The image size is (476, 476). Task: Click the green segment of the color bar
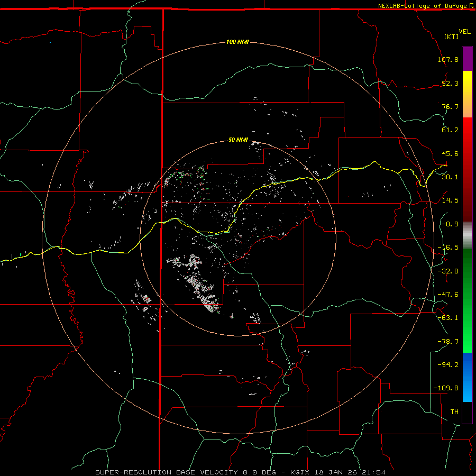point(467,300)
